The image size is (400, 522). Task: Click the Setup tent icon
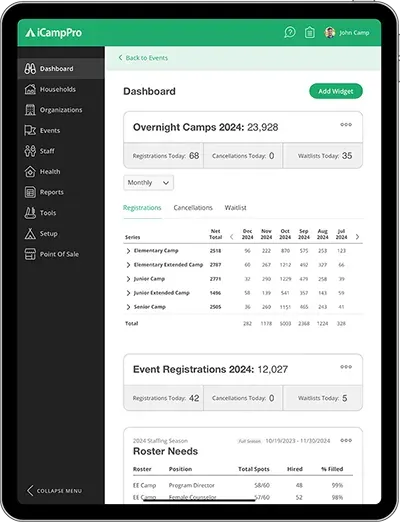click(30, 233)
